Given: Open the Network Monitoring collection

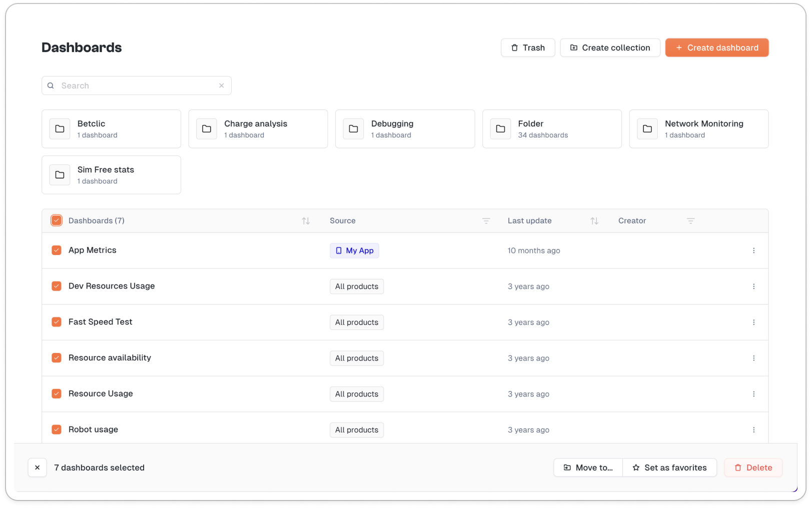Looking at the screenshot, I should [698, 129].
